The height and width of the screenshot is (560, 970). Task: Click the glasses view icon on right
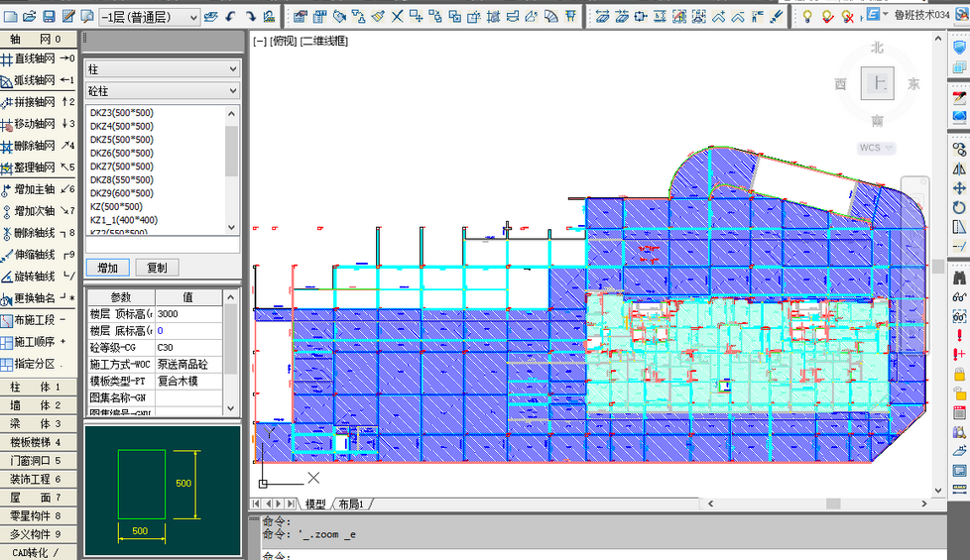coord(959,297)
